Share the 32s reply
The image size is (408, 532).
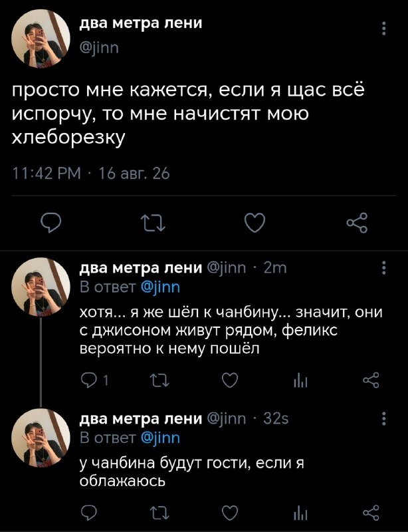tap(371, 513)
